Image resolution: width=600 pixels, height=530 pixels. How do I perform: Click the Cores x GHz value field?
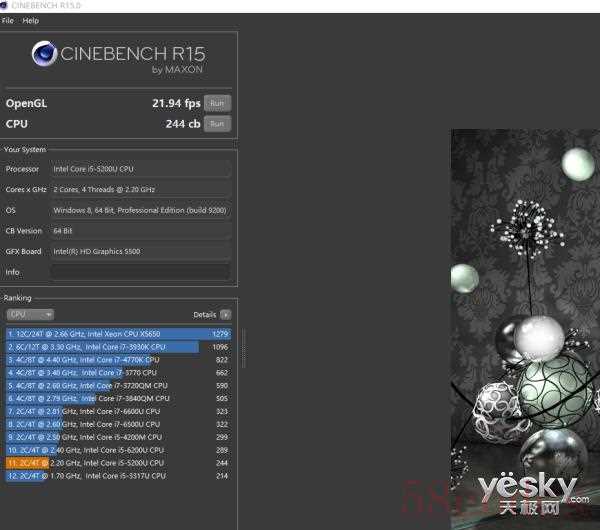140,189
